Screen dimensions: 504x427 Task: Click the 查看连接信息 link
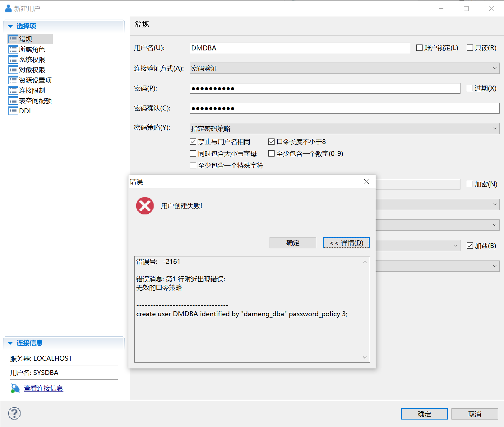(44, 388)
